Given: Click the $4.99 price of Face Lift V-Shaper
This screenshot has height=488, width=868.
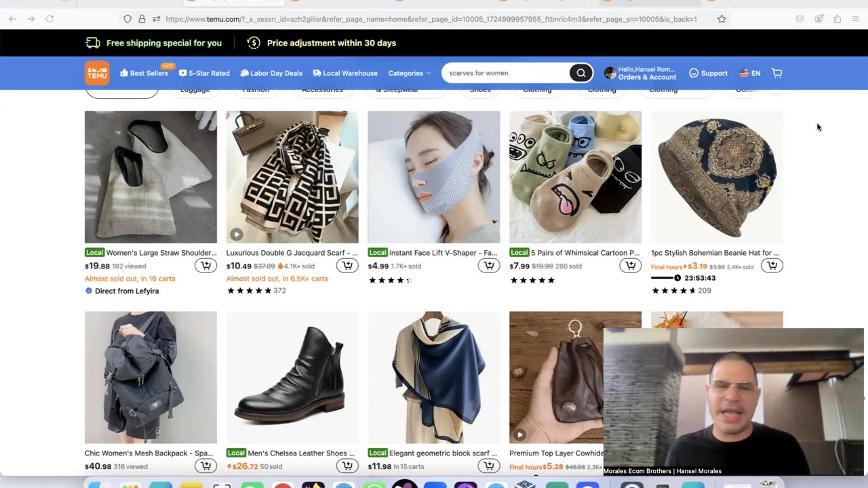Looking at the screenshot, I should 378,266.
